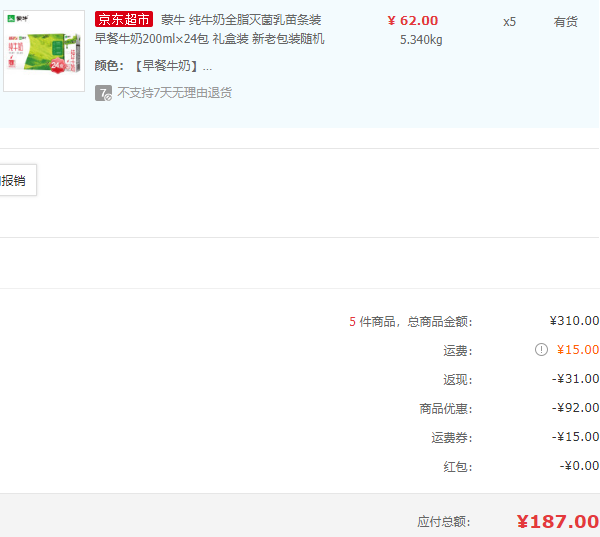600x537 pixels.
Task: Click the 应付总额 label
Action: (x=444, y=522)
